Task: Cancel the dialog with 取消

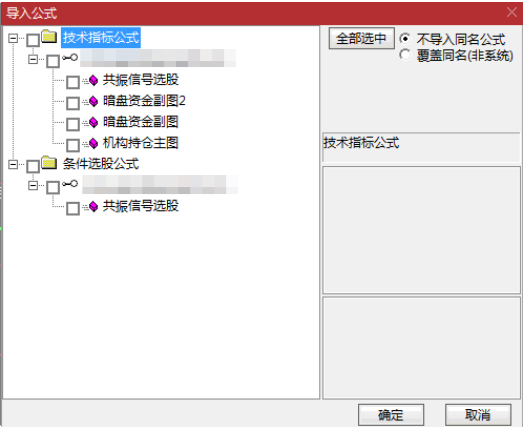Action: [x=478, y=415]
